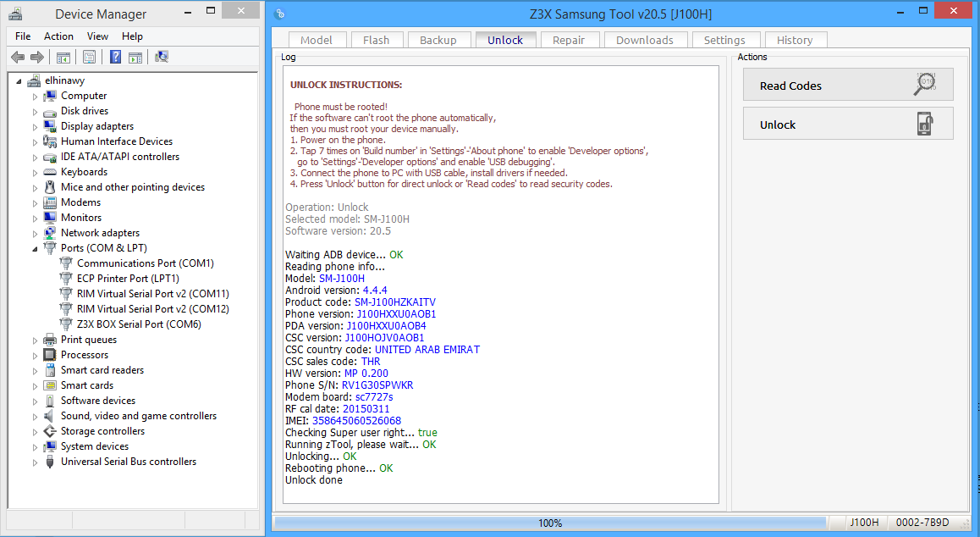Viewport: 980px width, 537px height.
Task: Open the View menu in Device Manager
Action: [x=97, y=36]
